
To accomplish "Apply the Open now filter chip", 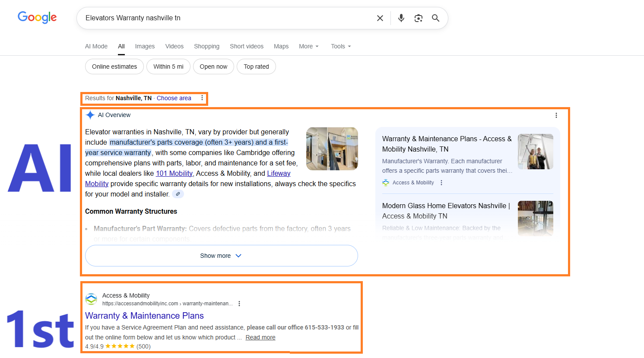I will pos(213,67).
